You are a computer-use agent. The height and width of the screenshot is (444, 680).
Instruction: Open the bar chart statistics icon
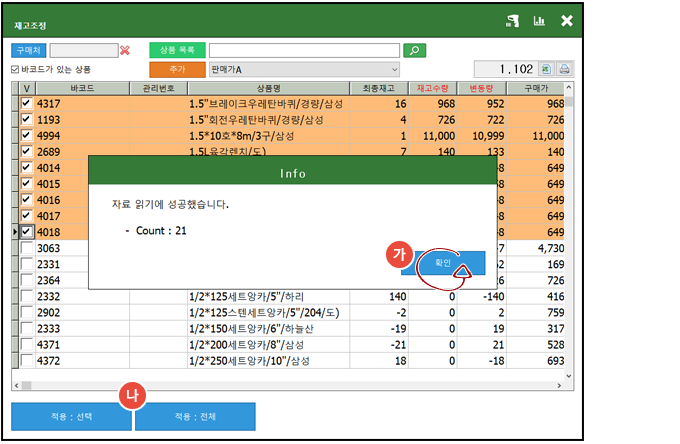point(539,21)
